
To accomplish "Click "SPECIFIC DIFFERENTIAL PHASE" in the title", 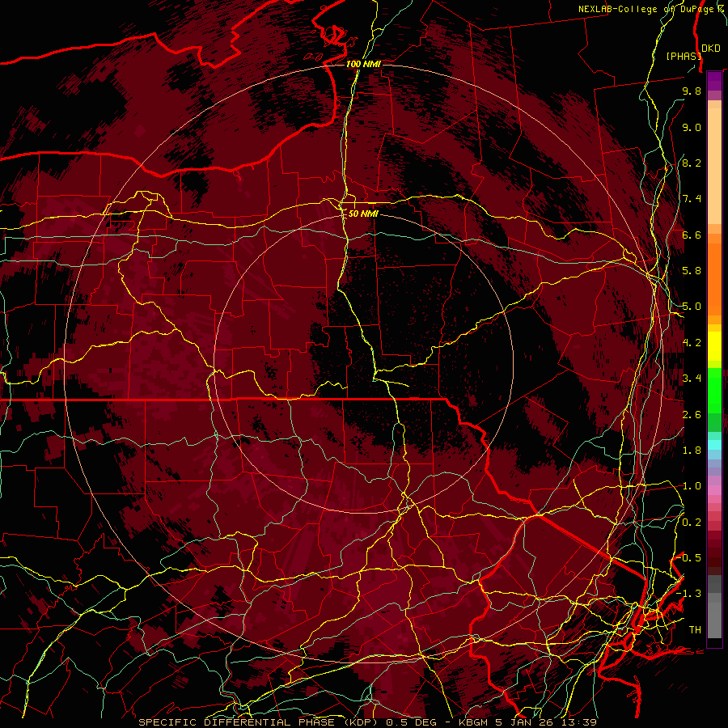I will click(236, 722).
